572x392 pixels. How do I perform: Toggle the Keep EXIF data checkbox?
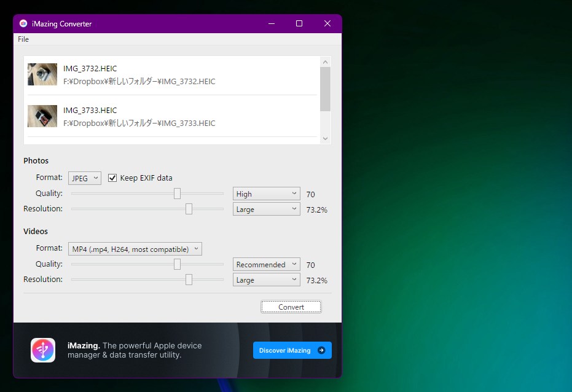click(x=112, y=178)
